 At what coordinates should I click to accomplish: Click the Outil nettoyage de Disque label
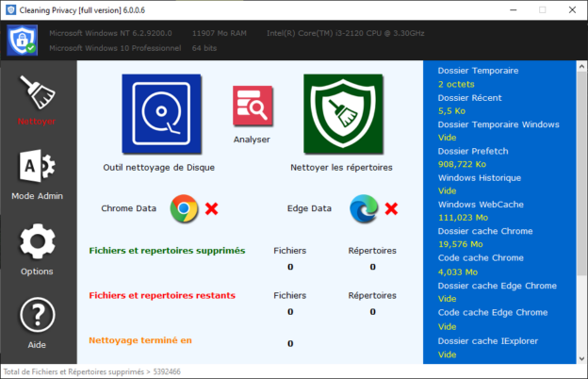pyautogui.click(x=159, y=168)
